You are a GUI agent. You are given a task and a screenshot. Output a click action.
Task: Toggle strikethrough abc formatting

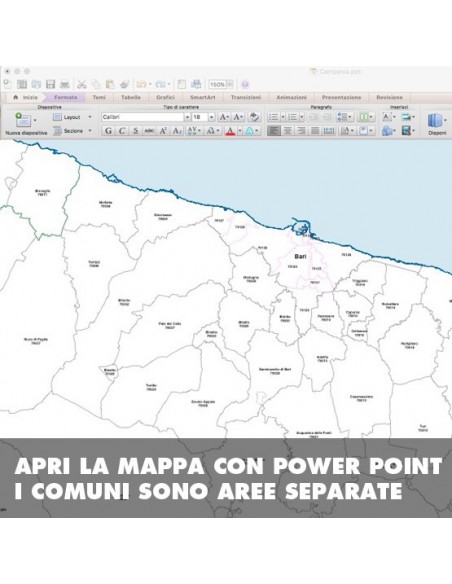[x=149, y=131]
